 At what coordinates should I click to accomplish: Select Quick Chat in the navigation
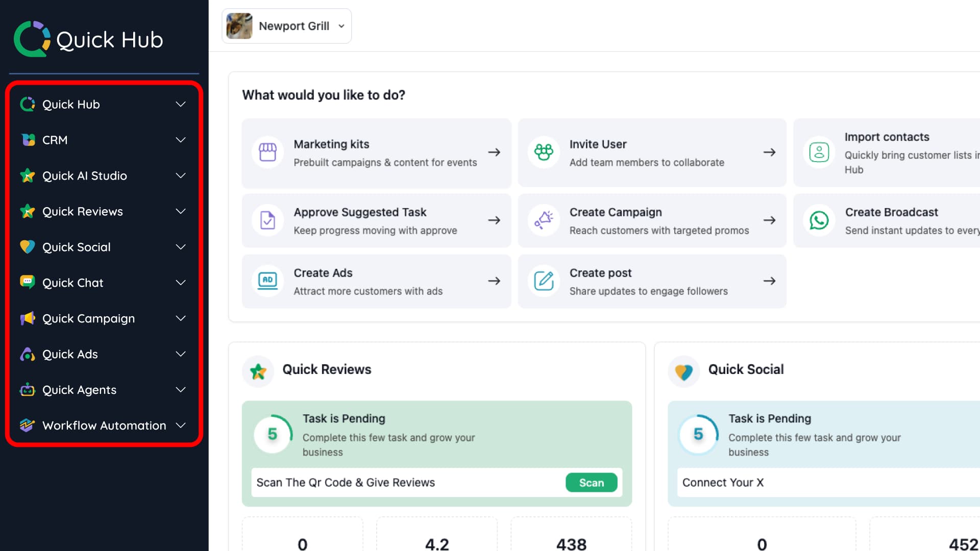[x=73, y=283]
